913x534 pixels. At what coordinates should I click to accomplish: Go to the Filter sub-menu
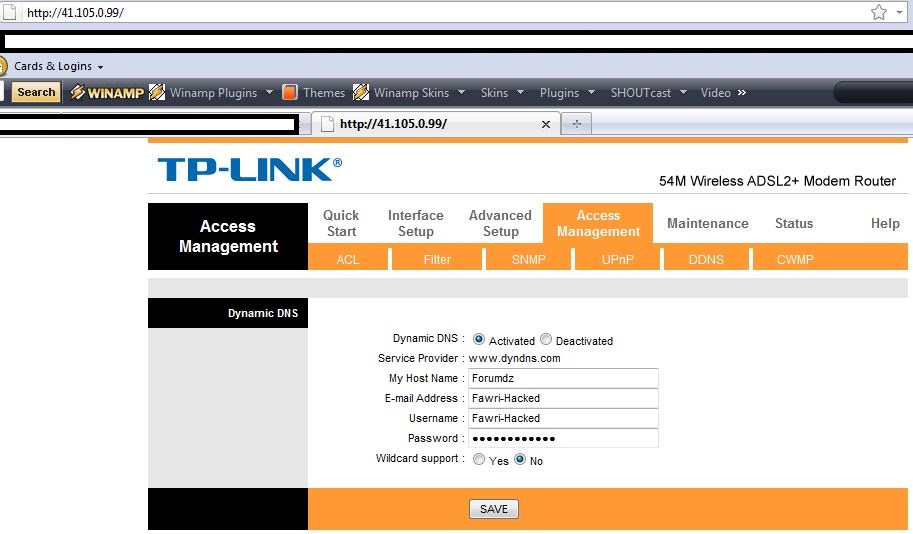tap(437, 259)
